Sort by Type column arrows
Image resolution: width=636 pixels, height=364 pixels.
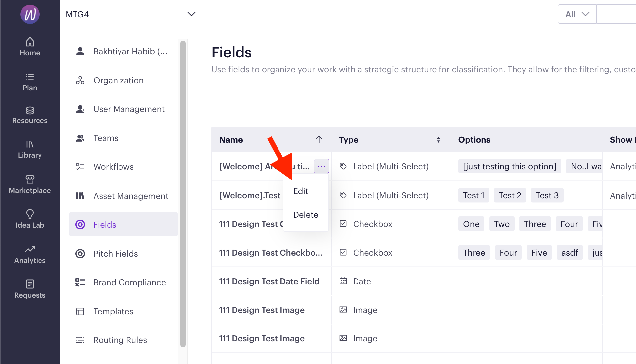pyautogui.click(x=438, y=140)
